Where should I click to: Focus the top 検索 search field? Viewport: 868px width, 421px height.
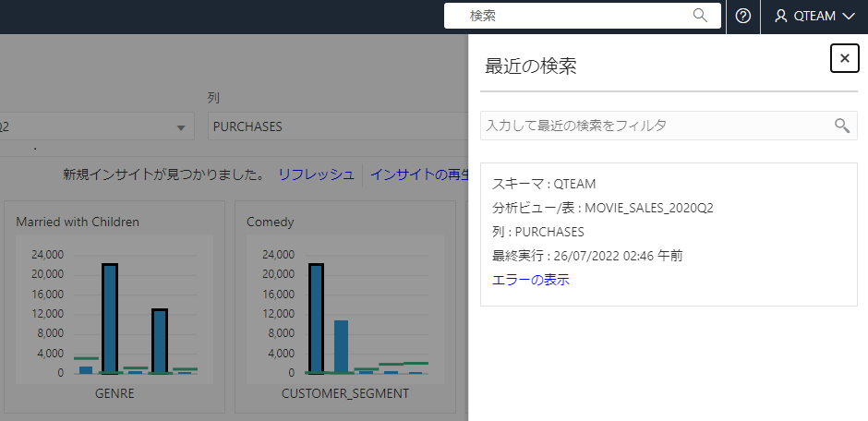coord(573,16)
